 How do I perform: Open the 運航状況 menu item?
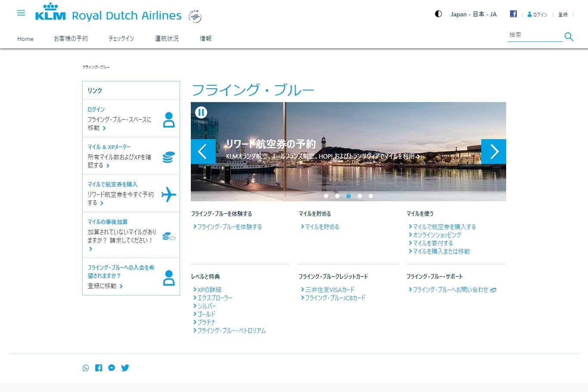[167, 39]
